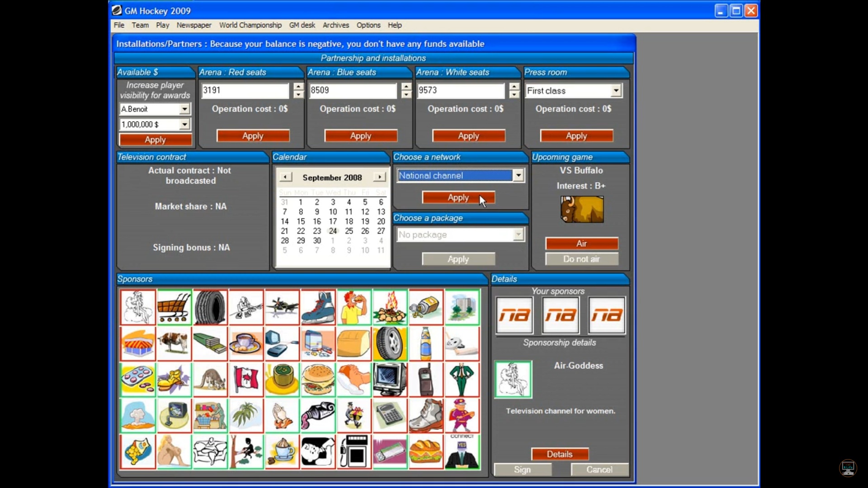Click the Details button for sponsorship

pos(560,454)
